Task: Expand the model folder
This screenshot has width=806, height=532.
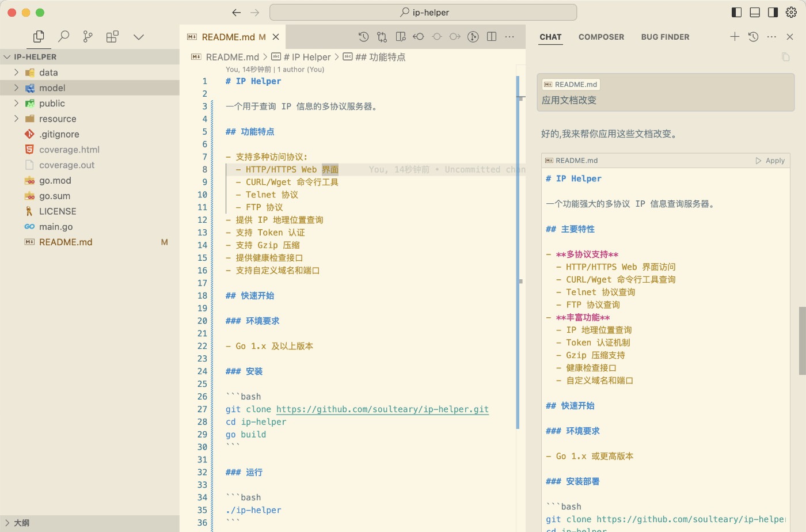Action: [90, 88]
